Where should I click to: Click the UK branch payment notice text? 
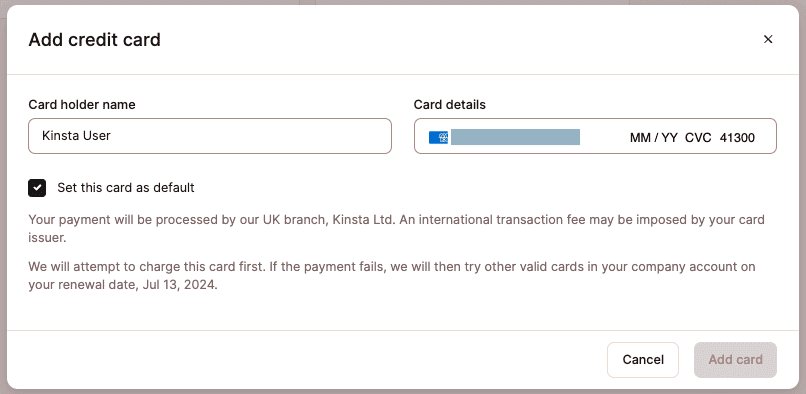(x=396, y=229)
